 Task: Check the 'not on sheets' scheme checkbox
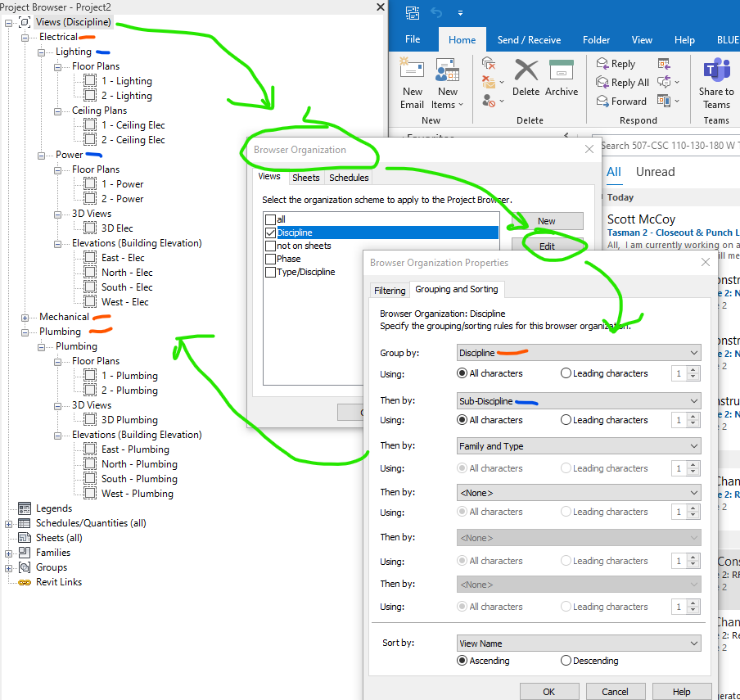[x=270, y=246]
